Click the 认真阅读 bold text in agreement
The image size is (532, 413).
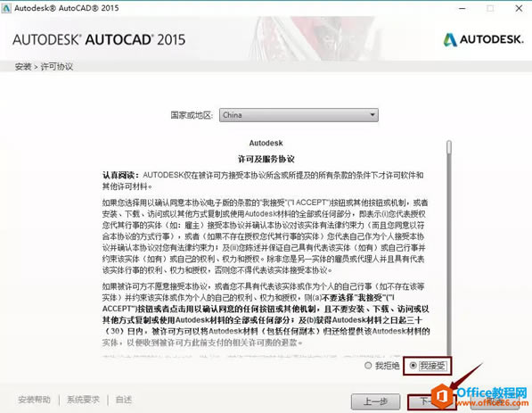coord(120,175)
